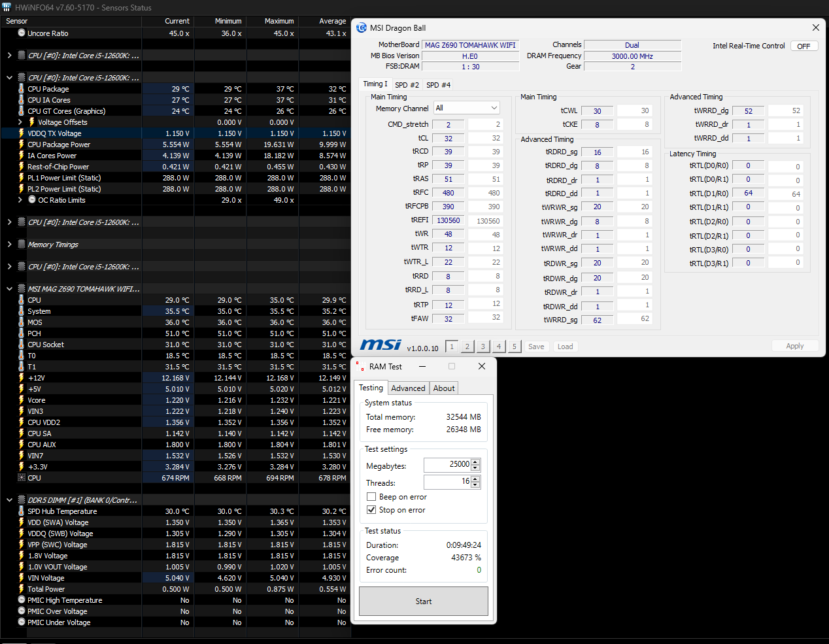
Task: Click the Load button in Dragon Ball
Action: 566,347
